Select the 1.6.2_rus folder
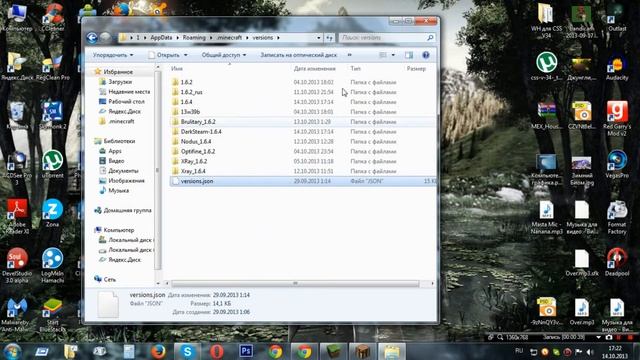This screenshot has height=360, width=640. pyautogui.click(x=191, y=92)
